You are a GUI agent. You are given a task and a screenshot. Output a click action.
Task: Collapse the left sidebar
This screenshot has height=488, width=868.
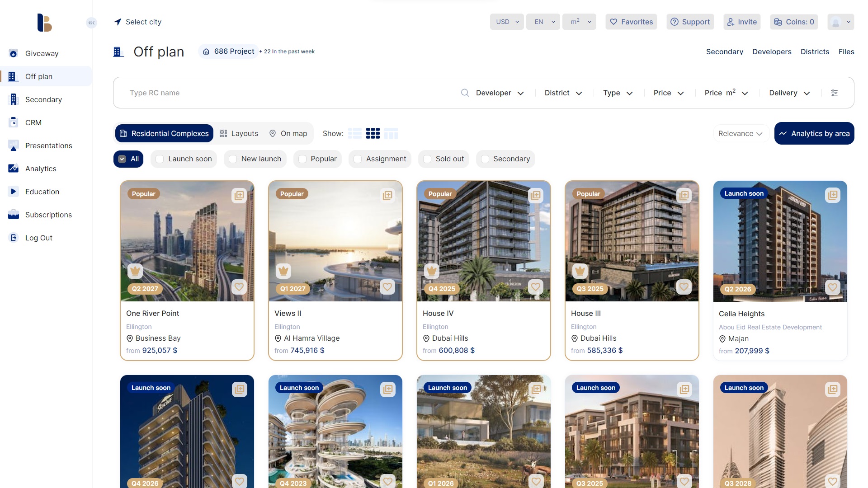tap(92, 23)
